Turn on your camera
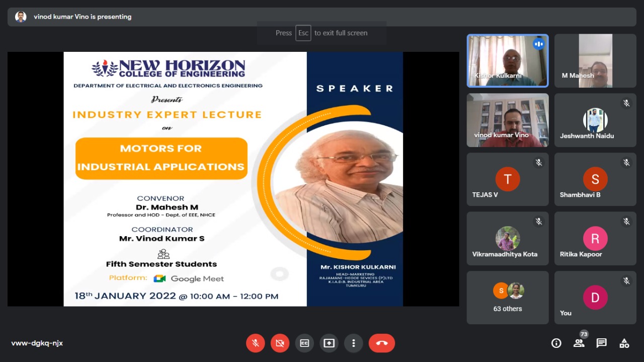Image resolution: width=644 pixels, height=362 pixels. coord(280,343)
